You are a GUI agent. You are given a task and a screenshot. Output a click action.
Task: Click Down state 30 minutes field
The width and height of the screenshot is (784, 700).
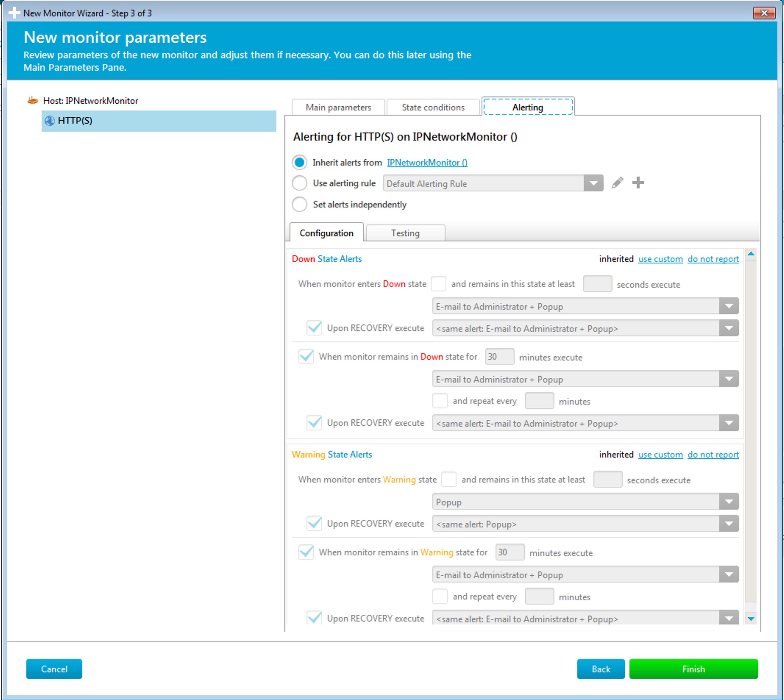499,356
